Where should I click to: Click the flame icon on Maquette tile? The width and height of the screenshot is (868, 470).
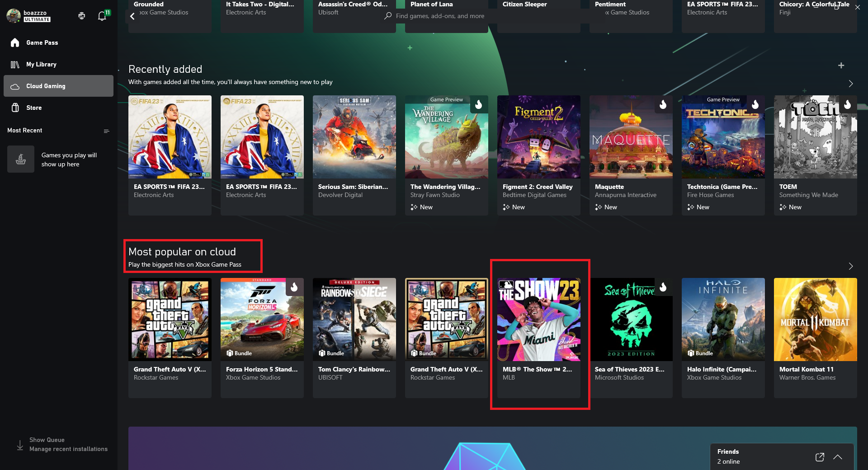pyautogui.click(x=663, y=104)
